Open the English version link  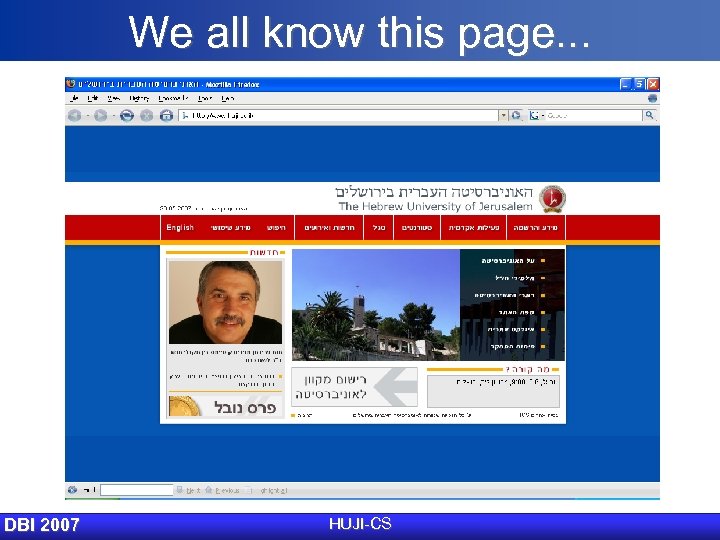pos(180,228)
